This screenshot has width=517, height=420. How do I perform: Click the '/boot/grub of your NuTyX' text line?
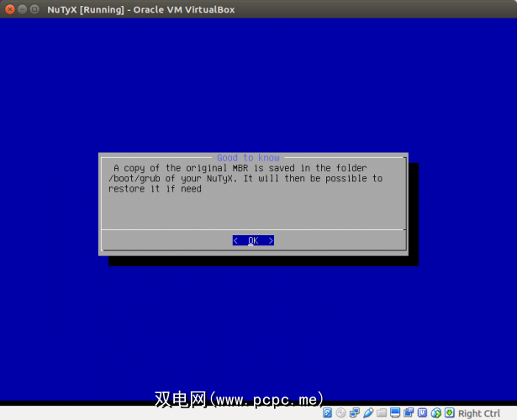(245, 179)
